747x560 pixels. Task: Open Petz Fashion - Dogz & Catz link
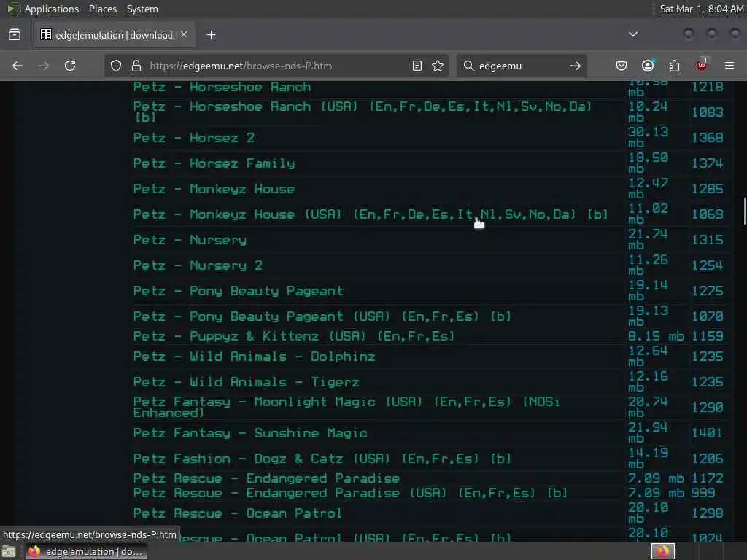pos(322,459)
